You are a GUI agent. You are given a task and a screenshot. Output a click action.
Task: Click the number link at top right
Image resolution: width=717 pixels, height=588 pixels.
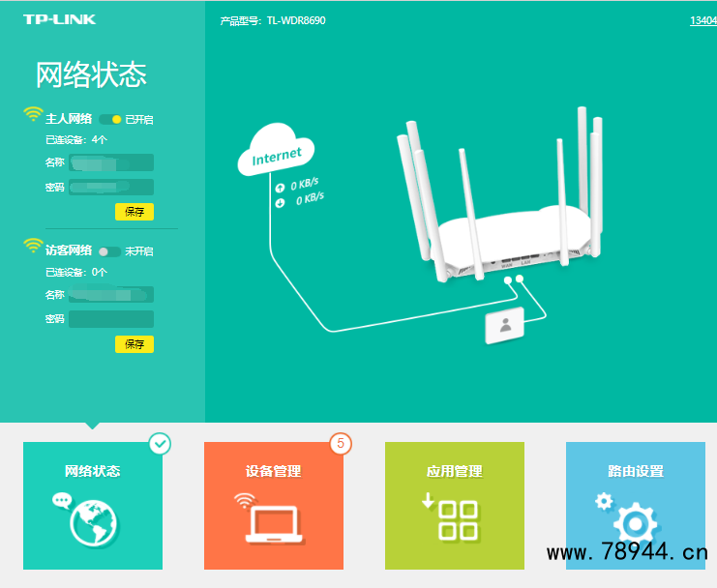703,20
